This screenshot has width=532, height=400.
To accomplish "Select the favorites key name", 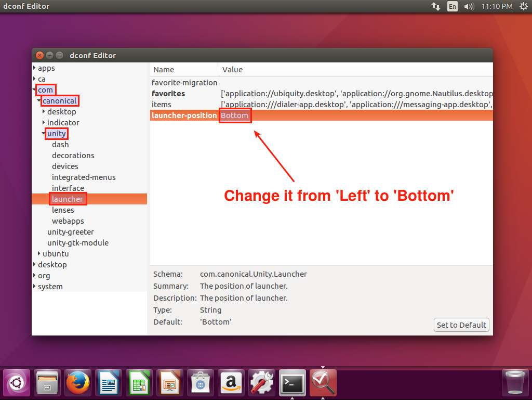I will coord(168,94).
